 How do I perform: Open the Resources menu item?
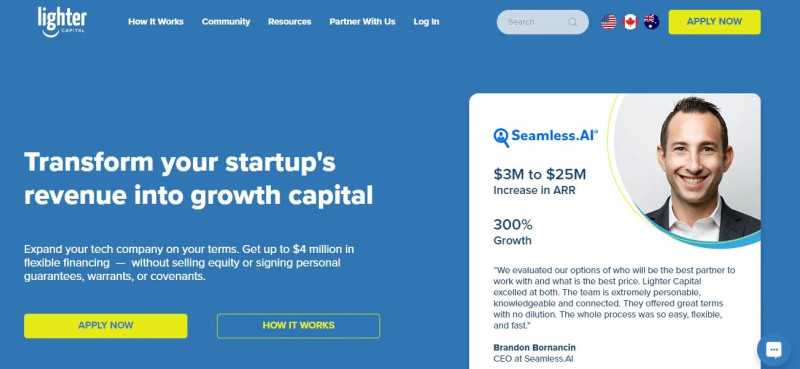point(289,22)
